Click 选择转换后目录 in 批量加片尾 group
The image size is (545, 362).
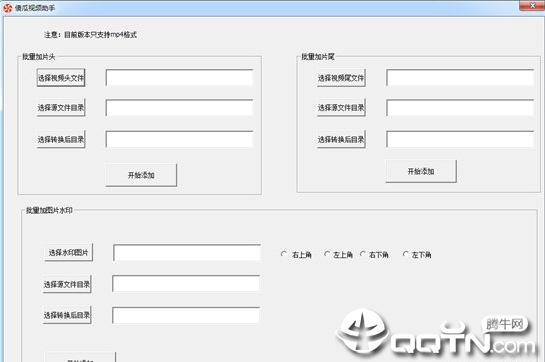click(x=341, y=139)
